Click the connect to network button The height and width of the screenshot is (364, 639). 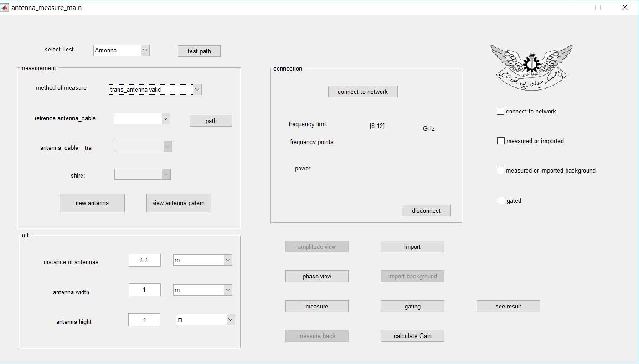pyautogui.click(x=363, y=92)
